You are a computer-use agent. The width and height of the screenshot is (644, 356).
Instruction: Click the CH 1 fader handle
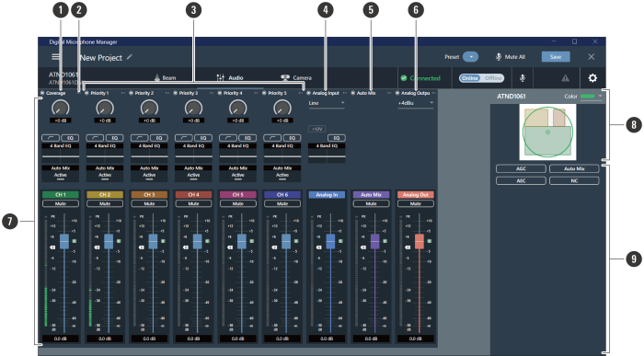(64, 241)
